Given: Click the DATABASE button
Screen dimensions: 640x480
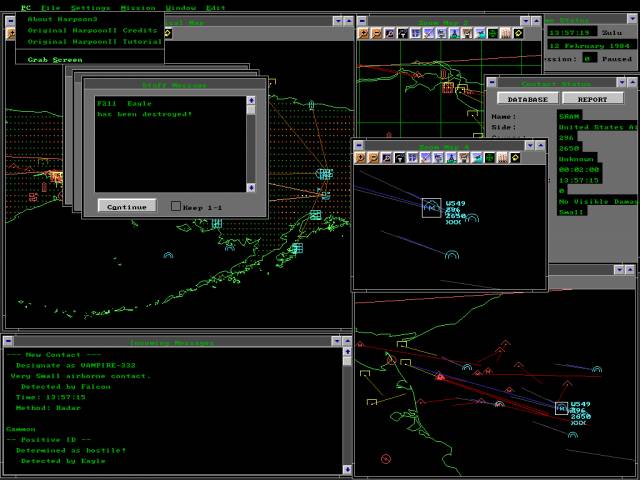Looking at the screenshot, I should coord(528,99).
